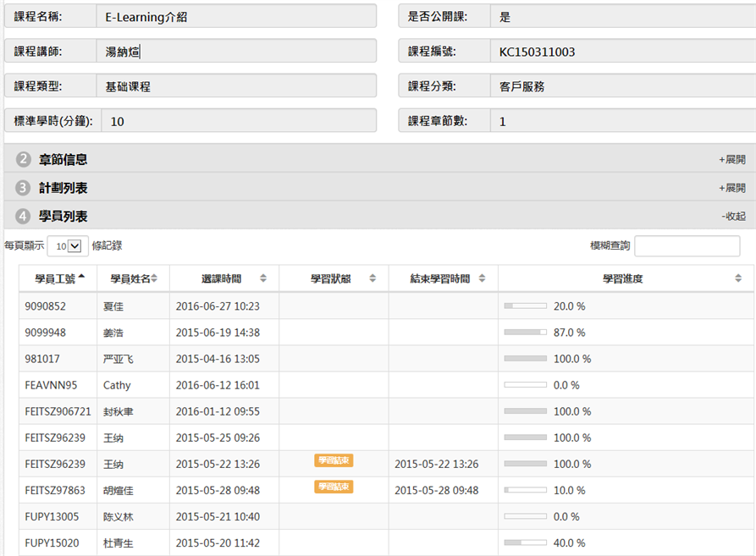The image size is (756, 556).
Task: Click the number 4 學員列表 badge
Action: pyautogui.click(x=23, y=217)
